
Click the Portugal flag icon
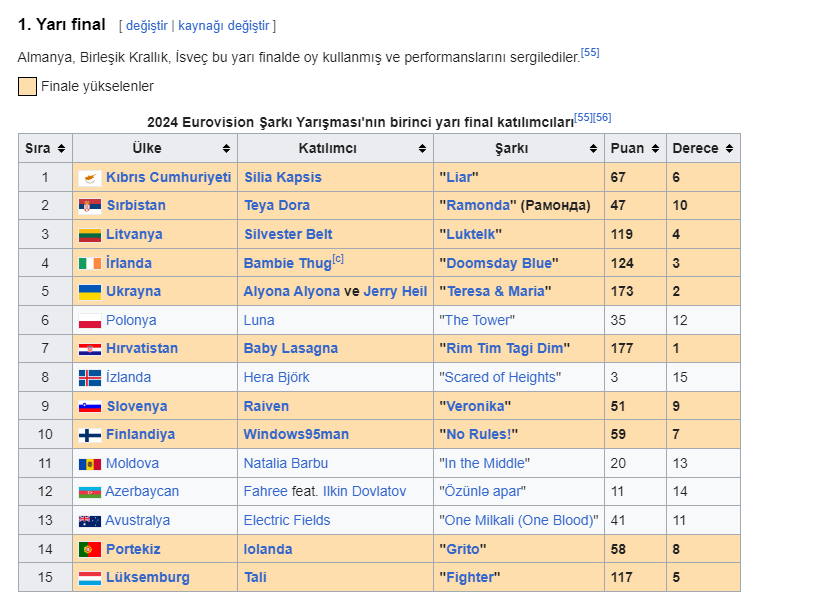pos(90,550)
